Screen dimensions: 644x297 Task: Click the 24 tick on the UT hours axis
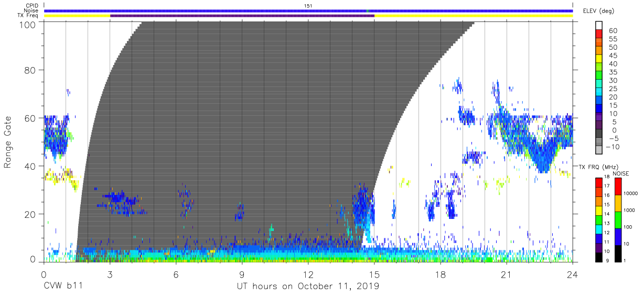(572, 274)
